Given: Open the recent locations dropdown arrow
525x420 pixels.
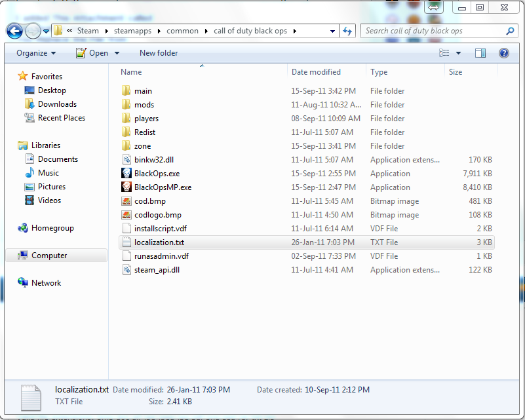Looking at the screenshot, I should (46, 31).
